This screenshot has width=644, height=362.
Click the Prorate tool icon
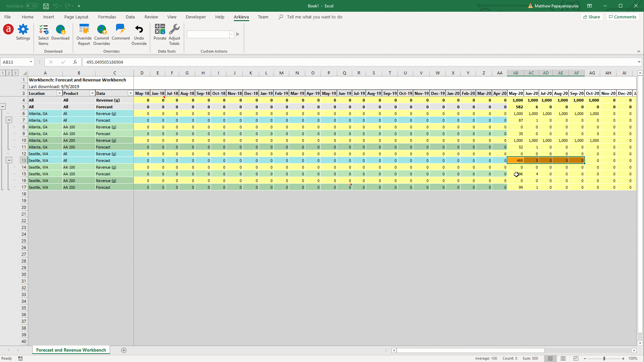160,29
